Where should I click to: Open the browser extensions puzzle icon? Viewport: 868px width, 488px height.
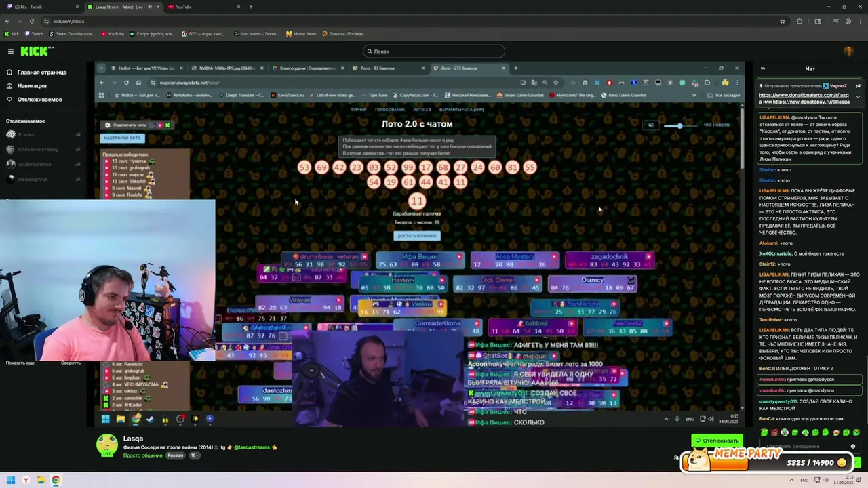pyautogui.click(x=800, y=21)
